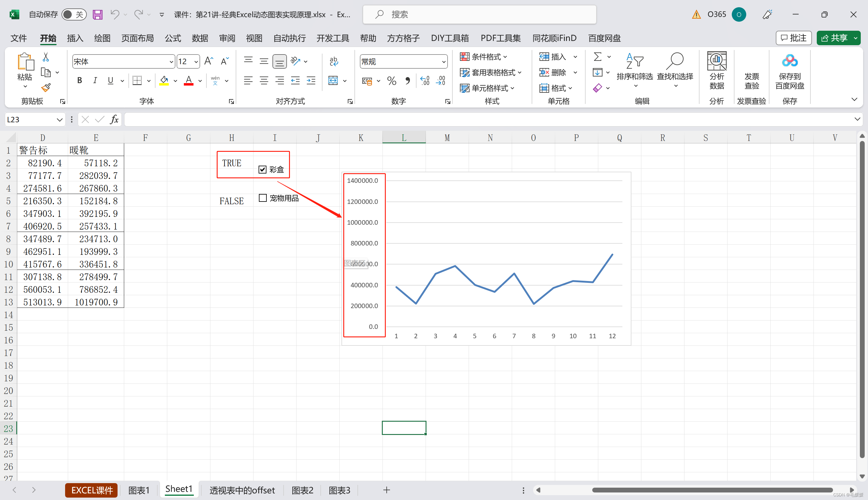This screenshot has height=500, width=868.
Task: Open the EXCEL课件 sheet tab
Action: tap(92, 490)
